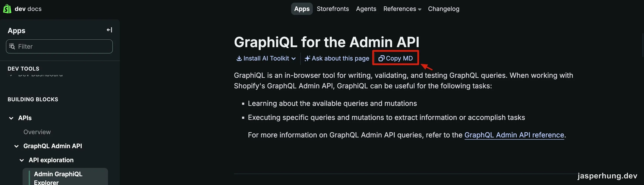Click the Install AI Toolkit label
This screenshot has width=644, height=185.
point(266,58)
